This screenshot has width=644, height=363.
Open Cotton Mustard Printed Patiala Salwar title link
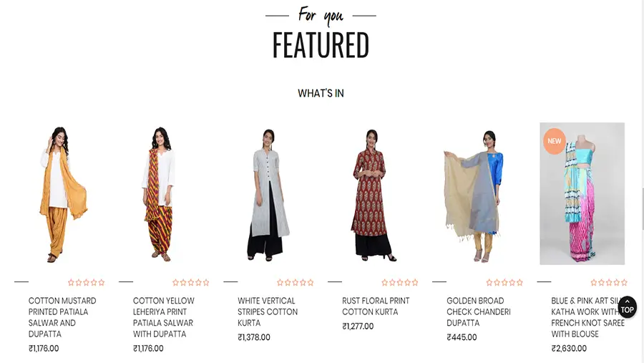(x=62, y=317)
